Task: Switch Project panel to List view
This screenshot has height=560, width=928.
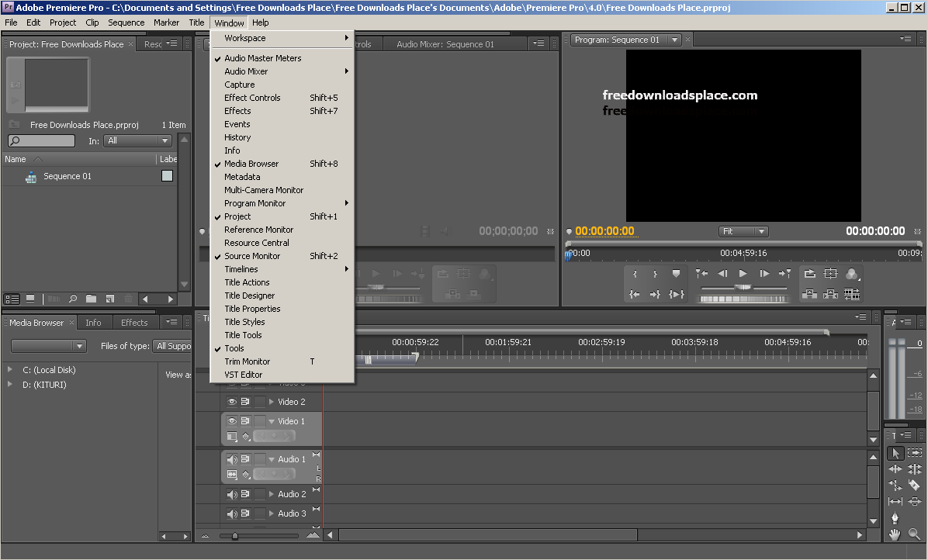Action: [x=12, y=299]
